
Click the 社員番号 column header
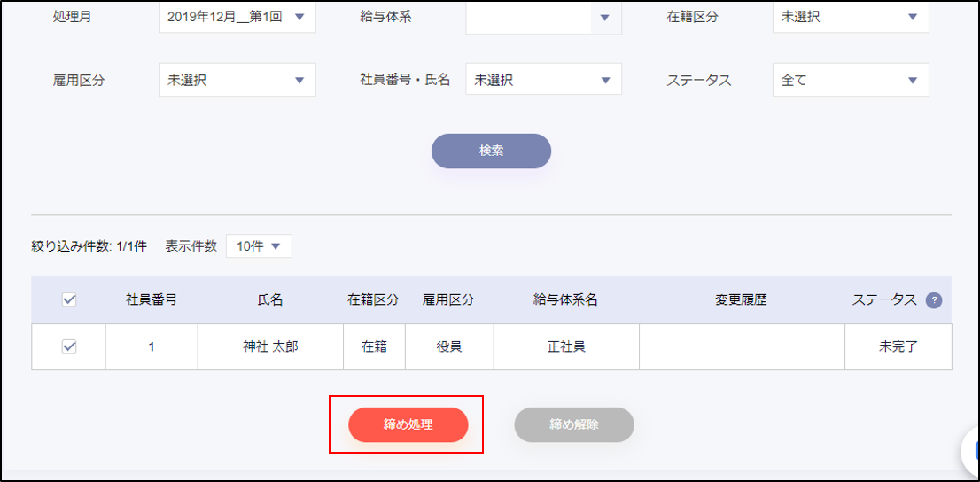point(152,300)
